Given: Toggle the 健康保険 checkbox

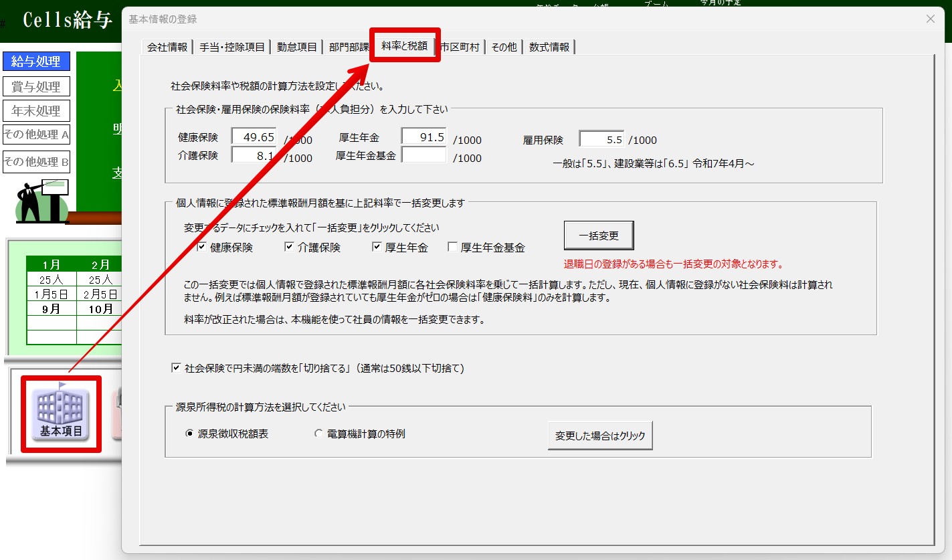Looking at the screenshot, I should (x=201, y=248).
